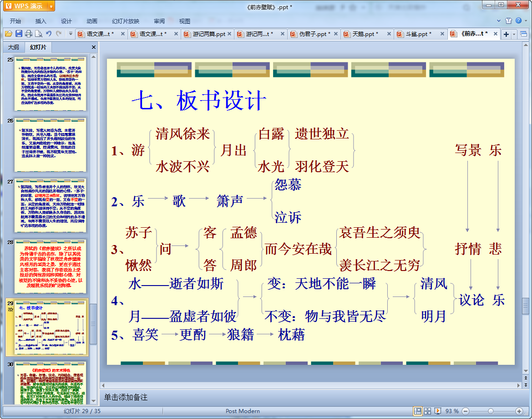
Task: Open print preview icon
Action: coord(39,34)
